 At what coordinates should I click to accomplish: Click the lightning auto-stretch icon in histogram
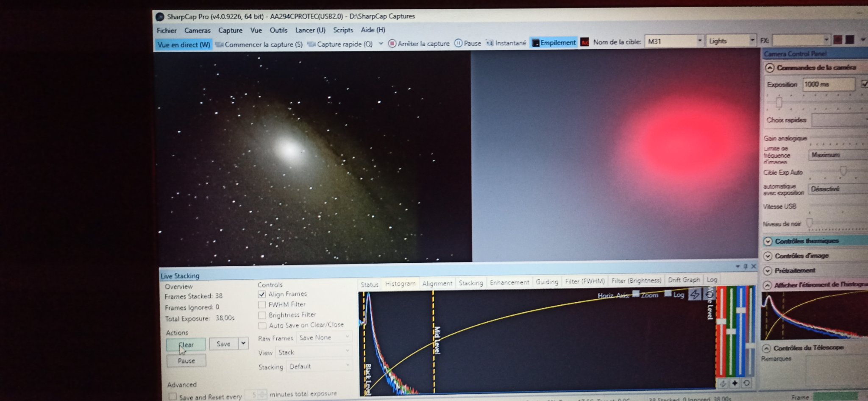click(695, 294)
